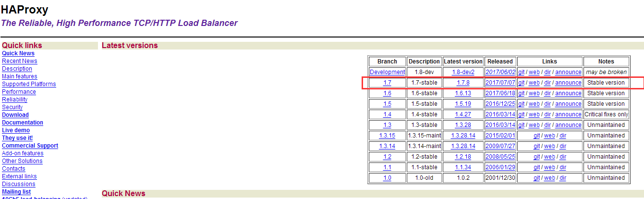644x199 pixels.
Task: Open the 1.5 branch link
Action: point(387,104)
